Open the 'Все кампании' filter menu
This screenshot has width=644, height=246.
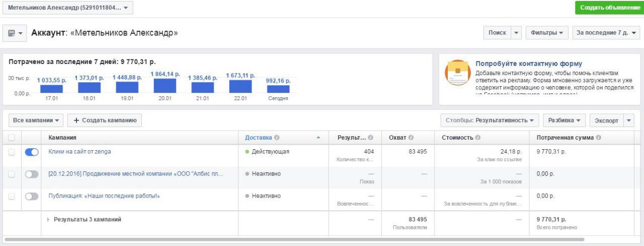click(x=36, y=120)
